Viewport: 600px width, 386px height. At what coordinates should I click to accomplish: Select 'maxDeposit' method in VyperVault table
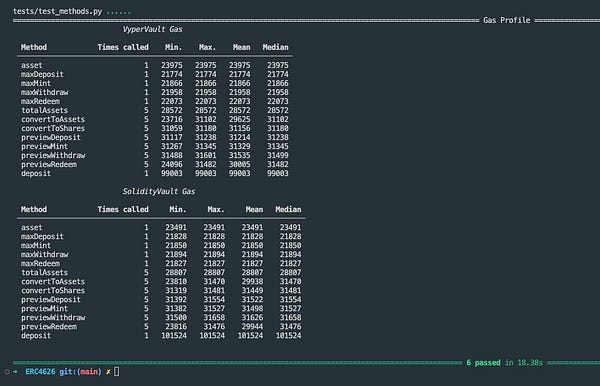pyautogui.click(x=42, y=74)
